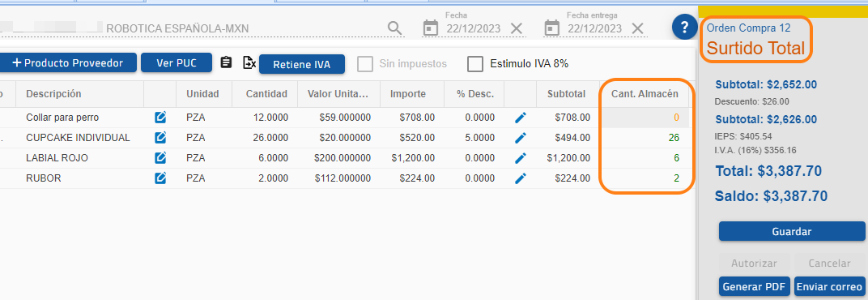Image resolution: width=868 pixels, height=300 pixels.
Task: Click the supplier search magnifier icon
Action: [394, 28]
